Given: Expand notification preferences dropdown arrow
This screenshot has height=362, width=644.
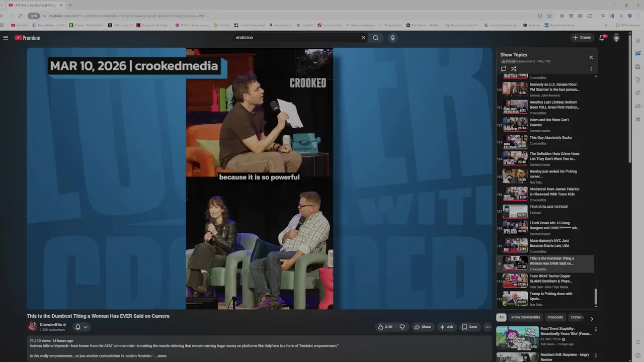Looking at the screenshot, I should (x=86, y=327).
